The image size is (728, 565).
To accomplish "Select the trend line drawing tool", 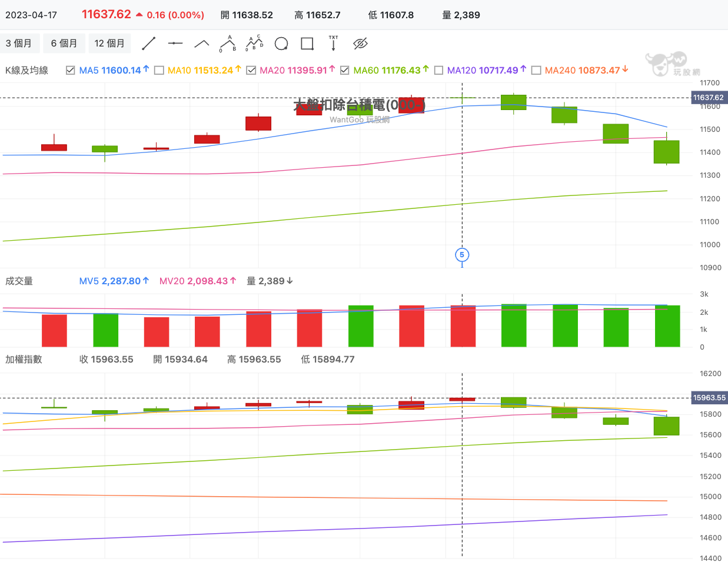I will point(149,44).
